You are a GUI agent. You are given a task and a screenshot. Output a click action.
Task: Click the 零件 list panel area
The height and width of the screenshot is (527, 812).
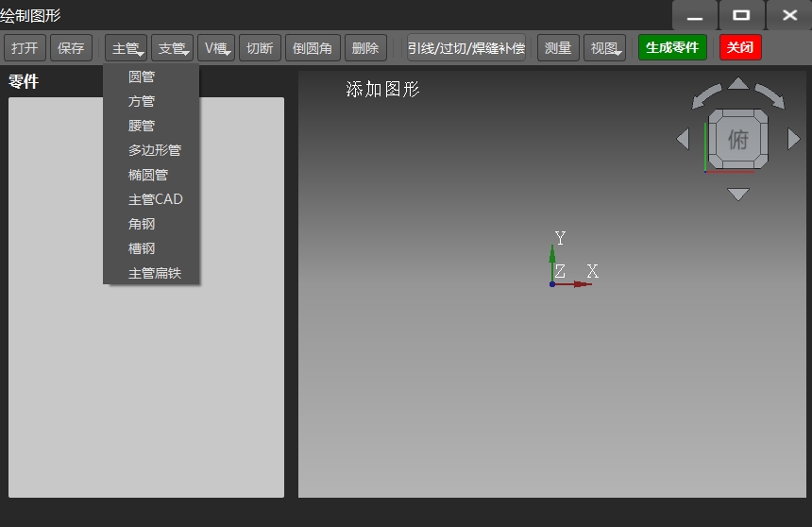(x=146, y=297)
